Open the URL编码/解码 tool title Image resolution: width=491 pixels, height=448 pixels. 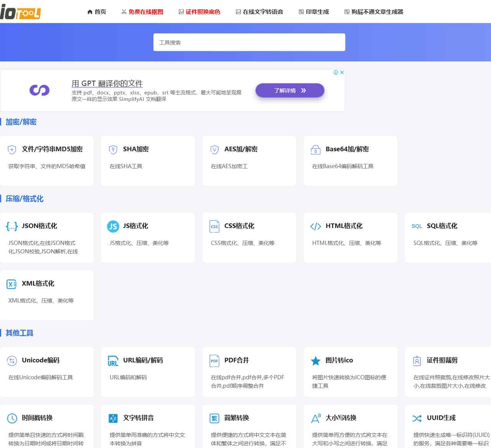(x=143, y=360)
